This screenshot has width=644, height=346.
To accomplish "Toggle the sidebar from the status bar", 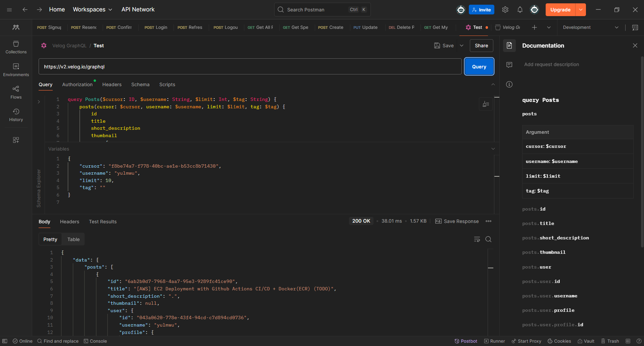I will point(5,341).
